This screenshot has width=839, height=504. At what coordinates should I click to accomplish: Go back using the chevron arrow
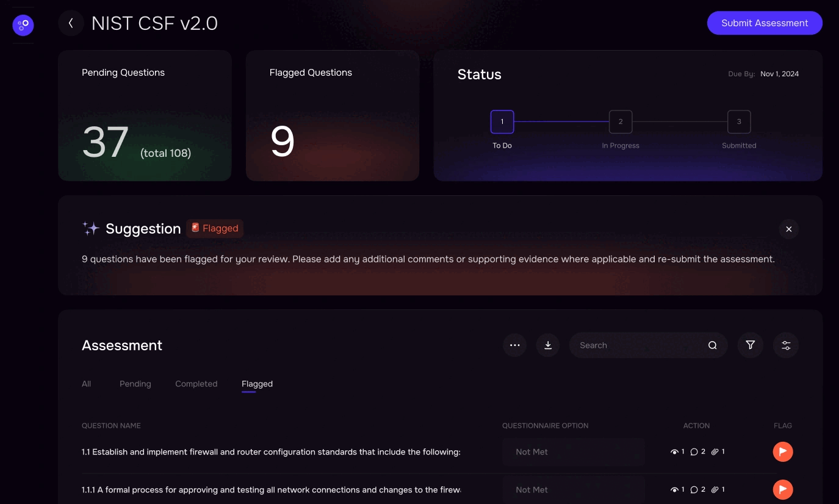pyautogui.click(x=71, y=23)
